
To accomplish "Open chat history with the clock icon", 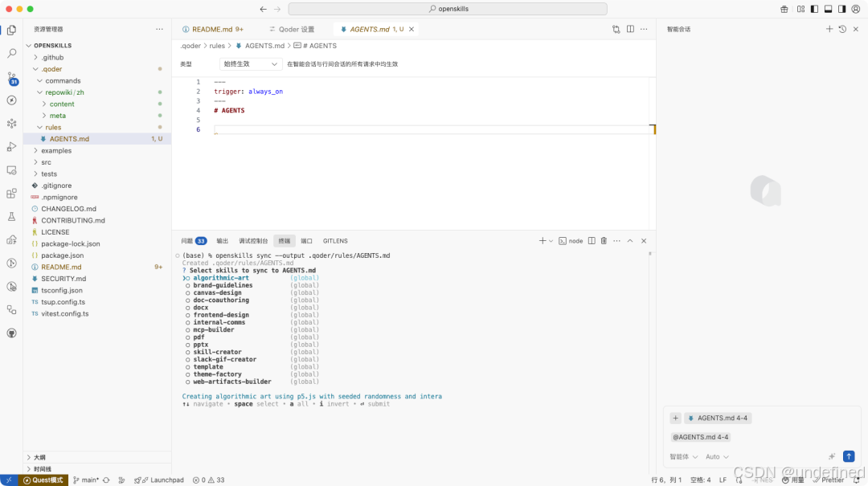I will point(842,28).
